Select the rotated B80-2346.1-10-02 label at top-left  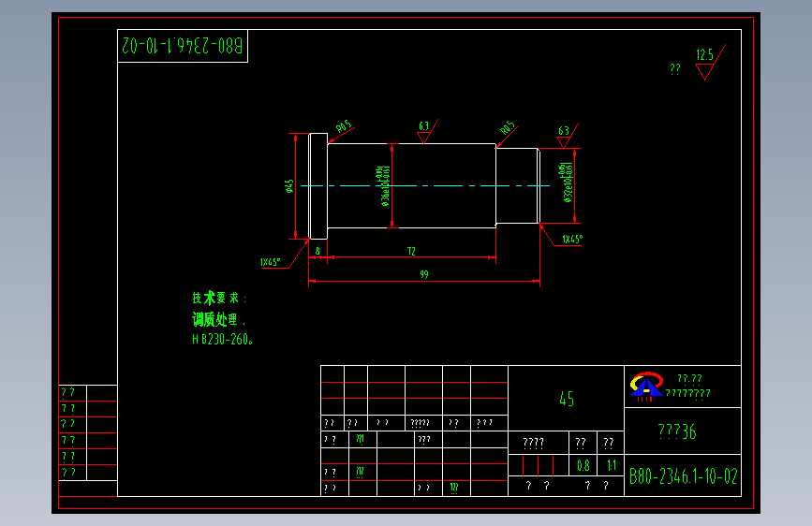(x=183, y=46)
